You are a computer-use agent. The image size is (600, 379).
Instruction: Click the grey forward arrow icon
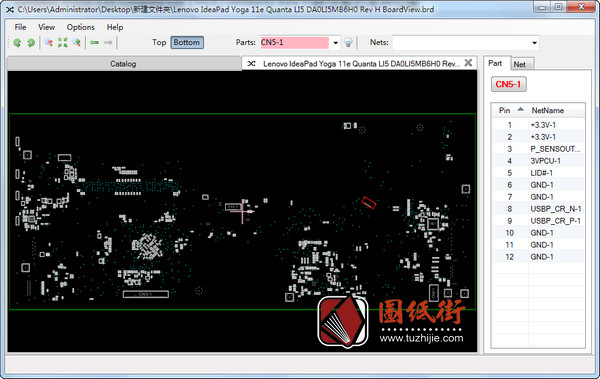coord(108,42)
